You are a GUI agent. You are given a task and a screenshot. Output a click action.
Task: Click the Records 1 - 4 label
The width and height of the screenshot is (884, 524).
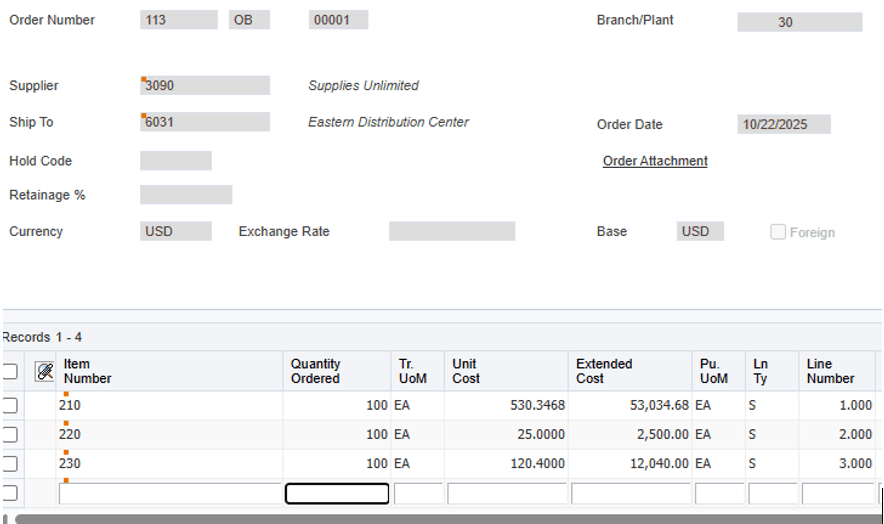[42, 337]
